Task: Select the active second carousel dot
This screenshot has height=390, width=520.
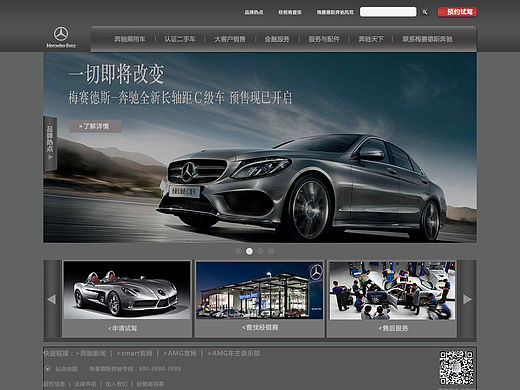Action: [x=249, y=251]
